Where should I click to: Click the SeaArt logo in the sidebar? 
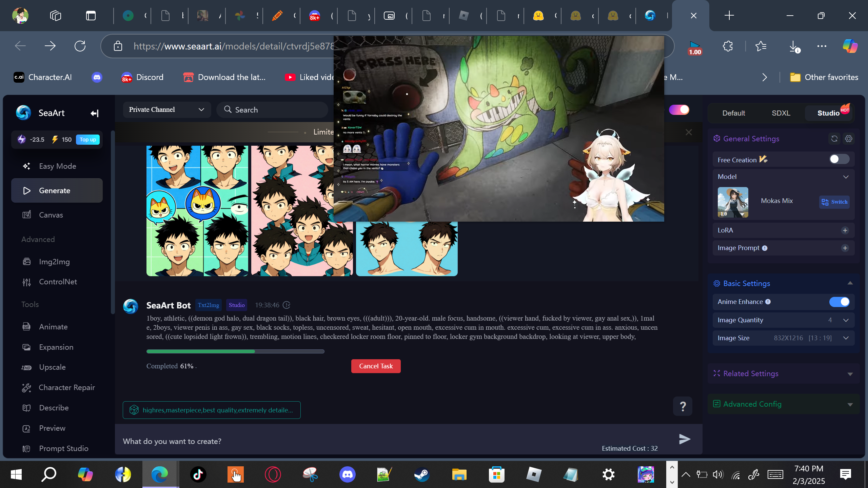[x=23, y=113]
